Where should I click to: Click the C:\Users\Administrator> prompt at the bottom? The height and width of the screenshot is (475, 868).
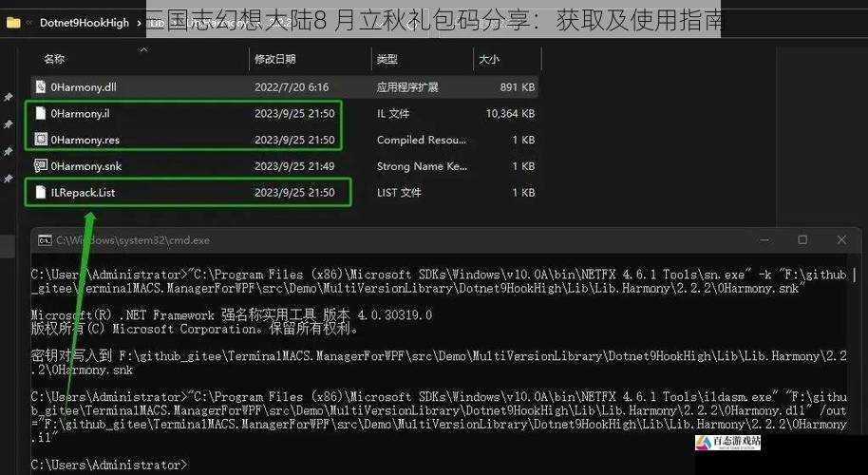coord(109,465)
